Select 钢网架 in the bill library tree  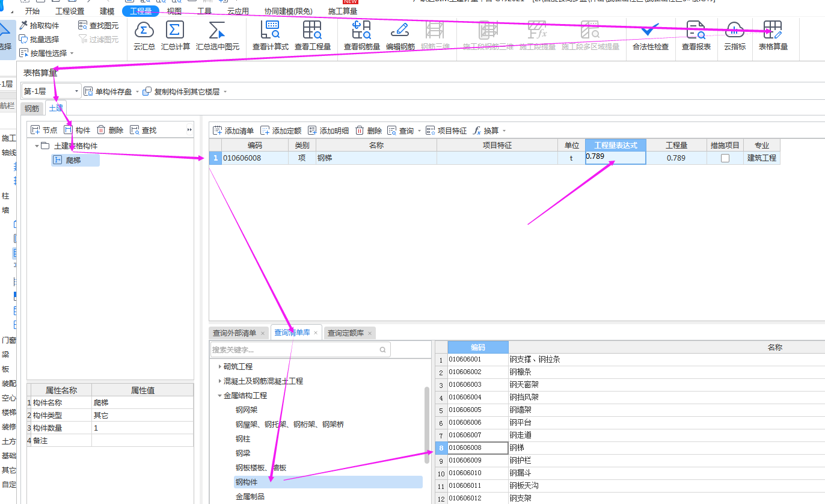pyautogui.click(x=247, y=410)
